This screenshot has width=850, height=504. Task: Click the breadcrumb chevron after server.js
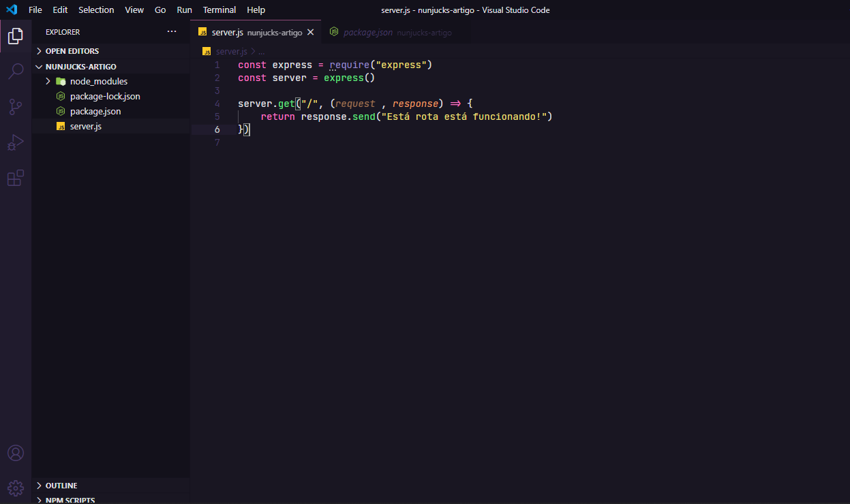pos(253,51)
